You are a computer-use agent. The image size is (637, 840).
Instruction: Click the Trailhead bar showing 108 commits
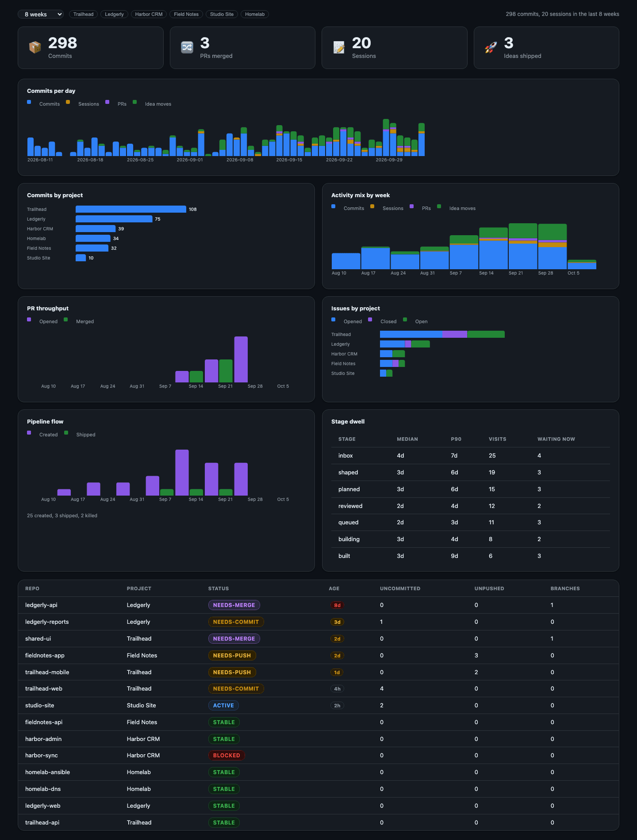131,209
